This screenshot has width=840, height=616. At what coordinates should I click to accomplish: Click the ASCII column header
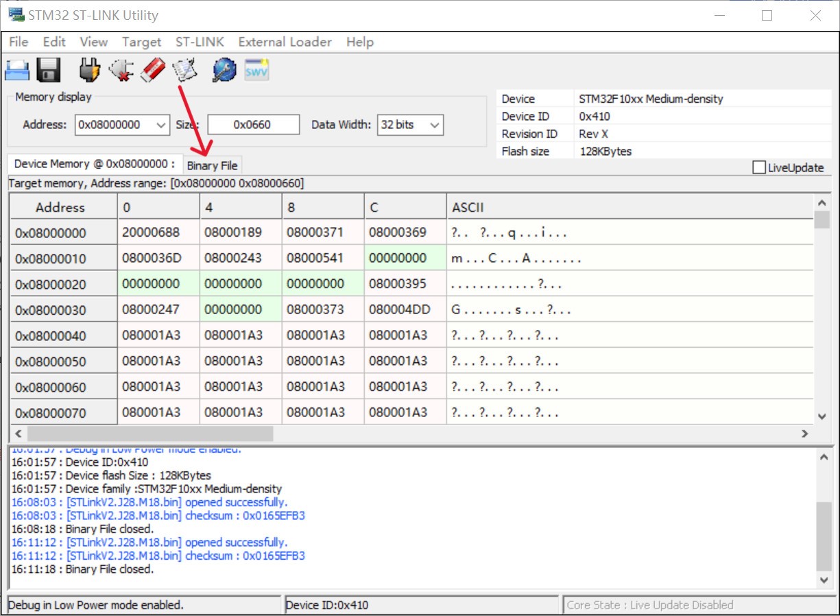(630, 207)
